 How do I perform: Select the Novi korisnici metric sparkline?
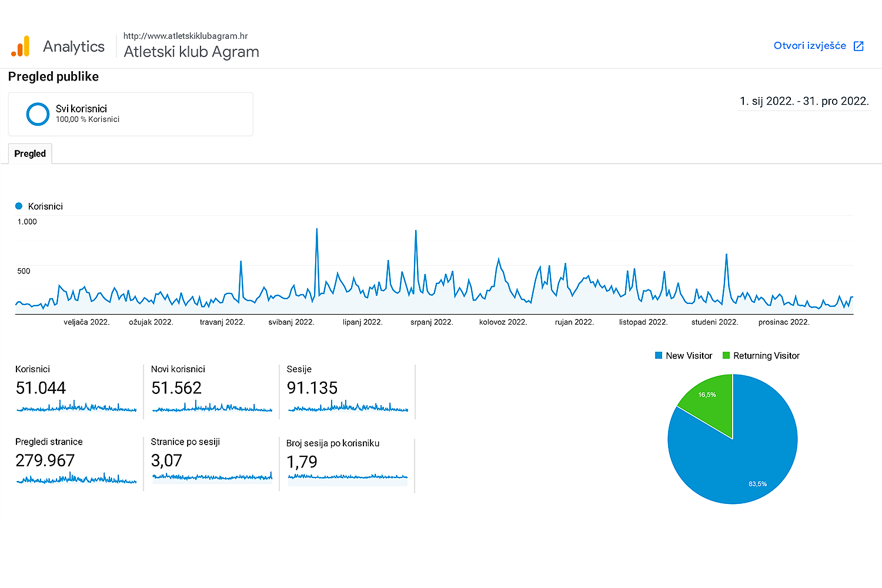[212, 406]
